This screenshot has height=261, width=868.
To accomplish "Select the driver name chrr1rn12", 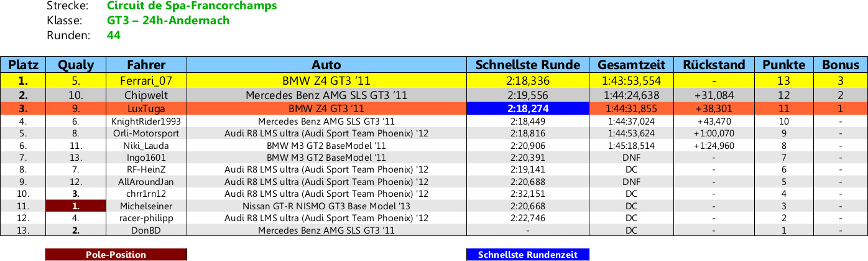I will point(147,194).
